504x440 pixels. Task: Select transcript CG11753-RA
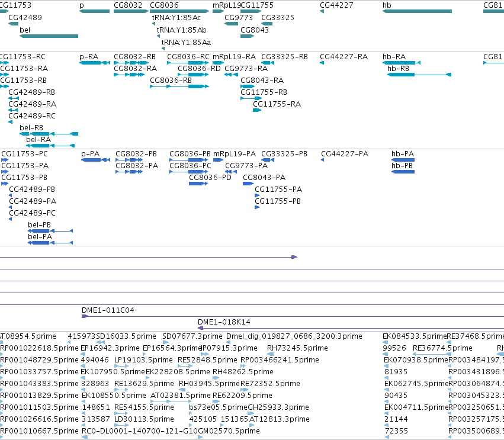[x=24, y=69]
